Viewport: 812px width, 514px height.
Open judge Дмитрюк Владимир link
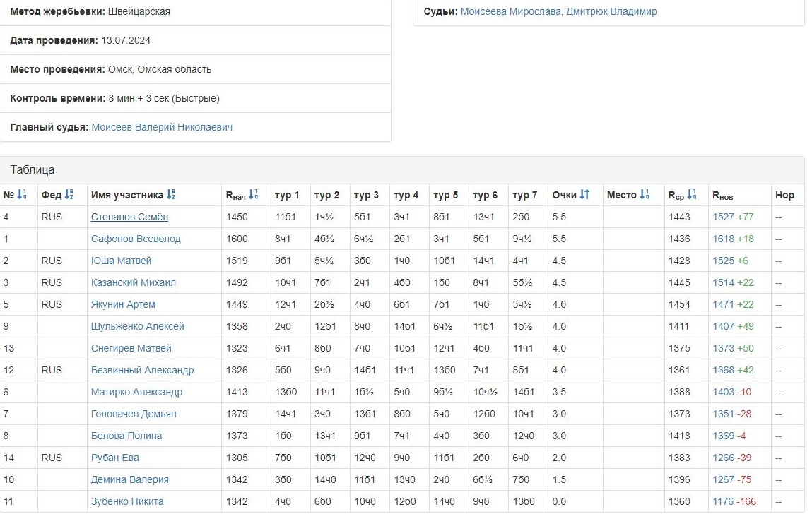pos(611,11)
